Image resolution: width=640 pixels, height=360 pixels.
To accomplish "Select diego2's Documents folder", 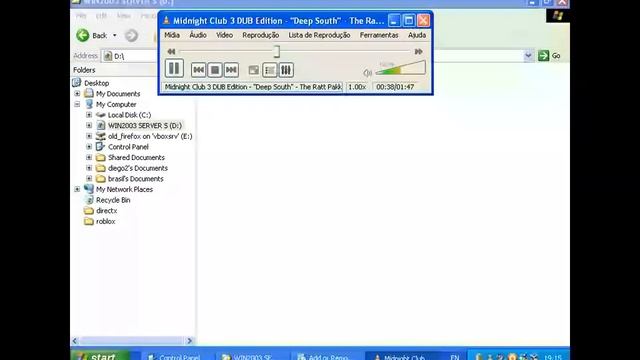I will [138, 168].
